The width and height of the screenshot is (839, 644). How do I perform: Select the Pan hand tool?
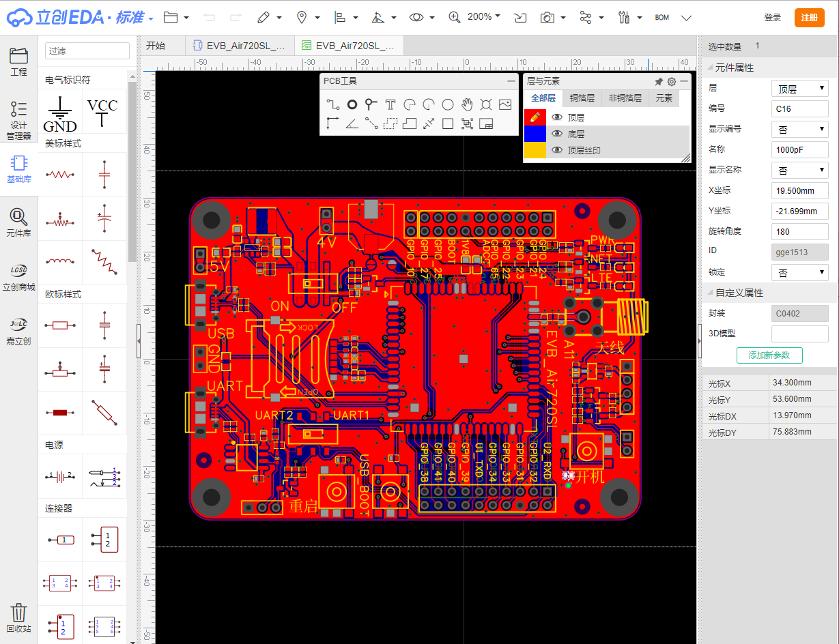pos(467,104)
